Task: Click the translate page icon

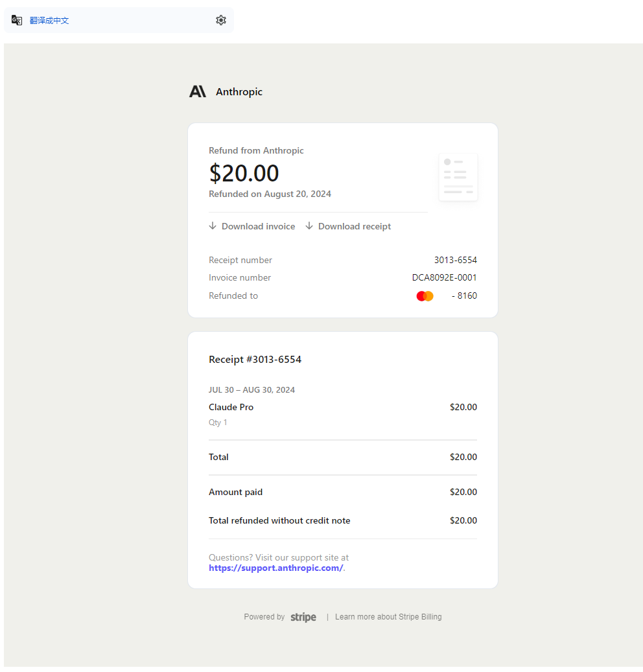Action: pyautogui.click(x=17, y=20)
